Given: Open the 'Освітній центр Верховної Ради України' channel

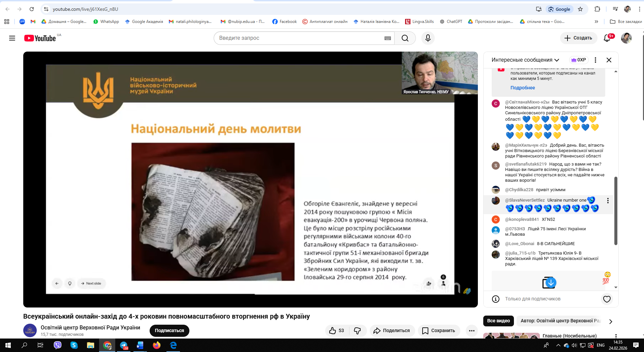Looking at the screenshot, I should tap(90, 328).
